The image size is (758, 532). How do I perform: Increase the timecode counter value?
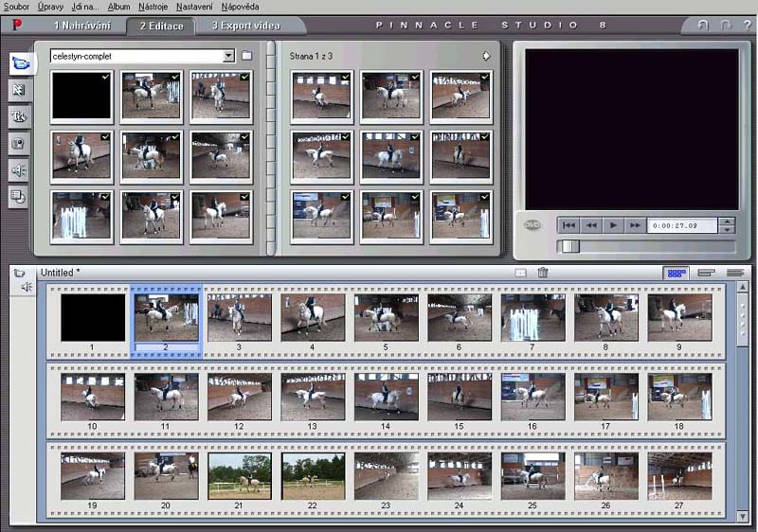click(x=727, y=222)
